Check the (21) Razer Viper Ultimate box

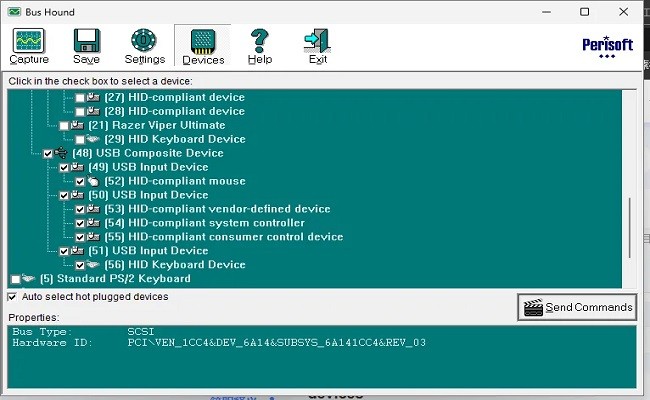pyautogui.click(x=64, y=125)
